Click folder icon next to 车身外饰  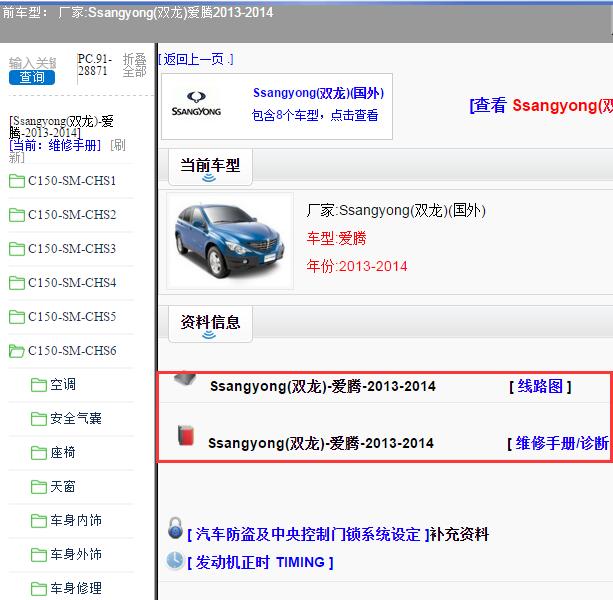coord(39,555)
